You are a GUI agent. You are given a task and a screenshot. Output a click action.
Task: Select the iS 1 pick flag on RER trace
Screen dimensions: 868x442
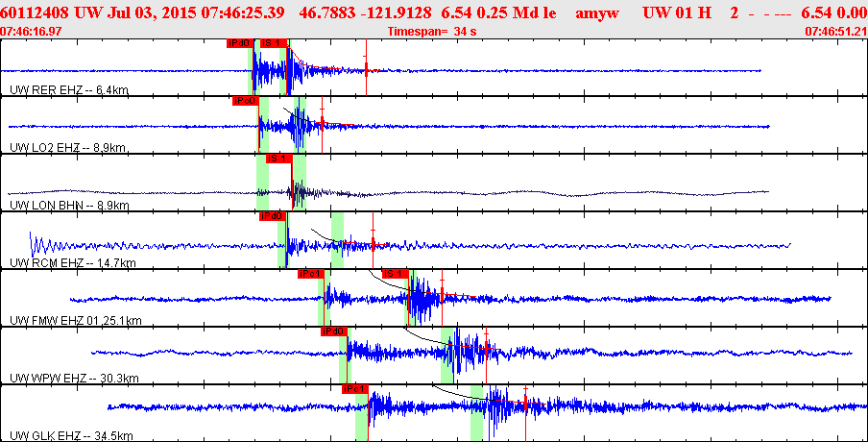point(274,43)
